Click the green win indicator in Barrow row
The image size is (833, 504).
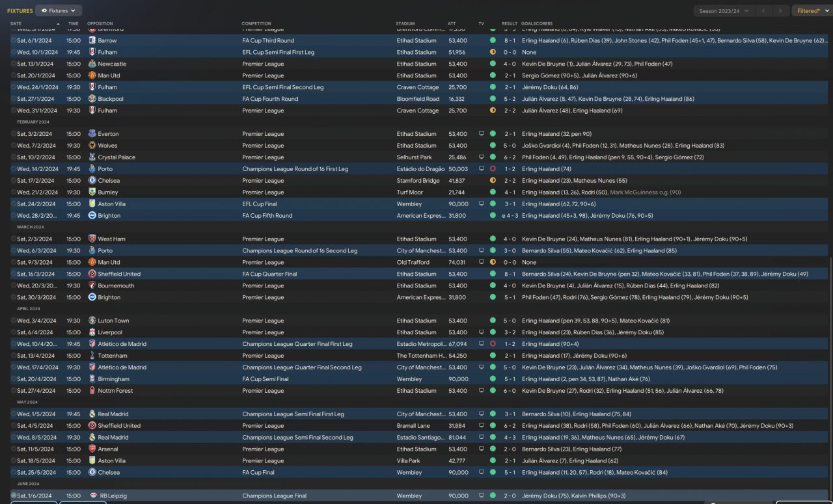493,40
